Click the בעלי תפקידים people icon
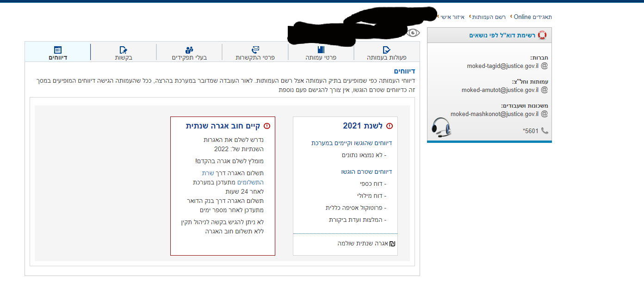The image size is (644, 294). click(189, 49)
